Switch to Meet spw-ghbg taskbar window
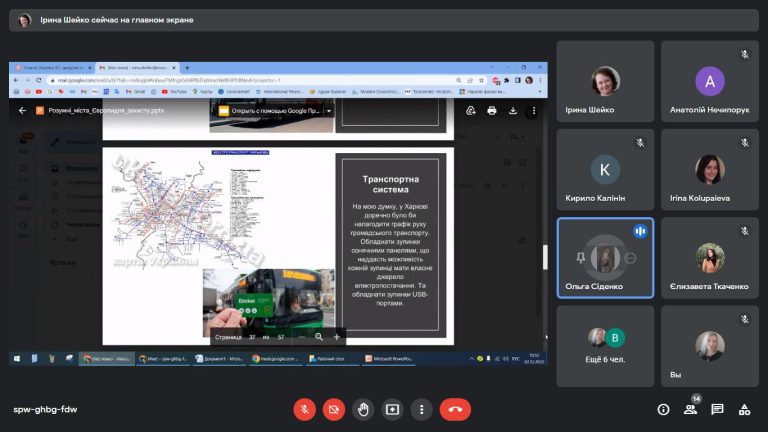Image resolution: width=768 pixels, height=432 pixels. coord(163,359)
